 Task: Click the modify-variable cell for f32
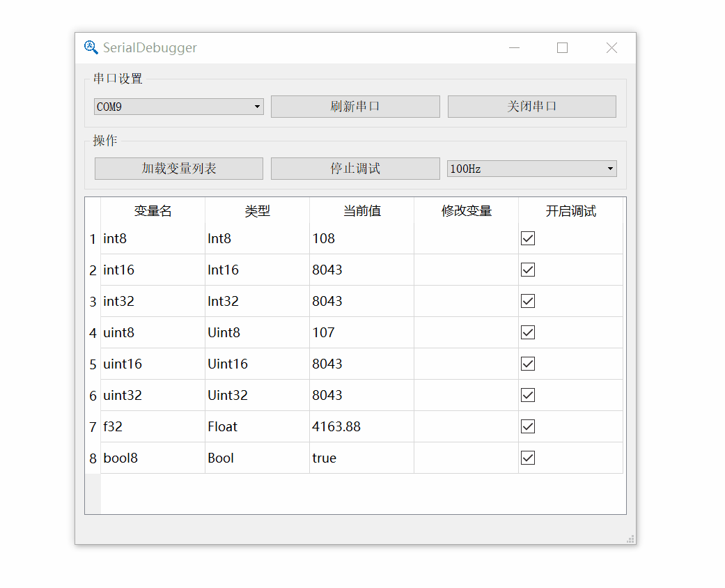pos(466,426)
